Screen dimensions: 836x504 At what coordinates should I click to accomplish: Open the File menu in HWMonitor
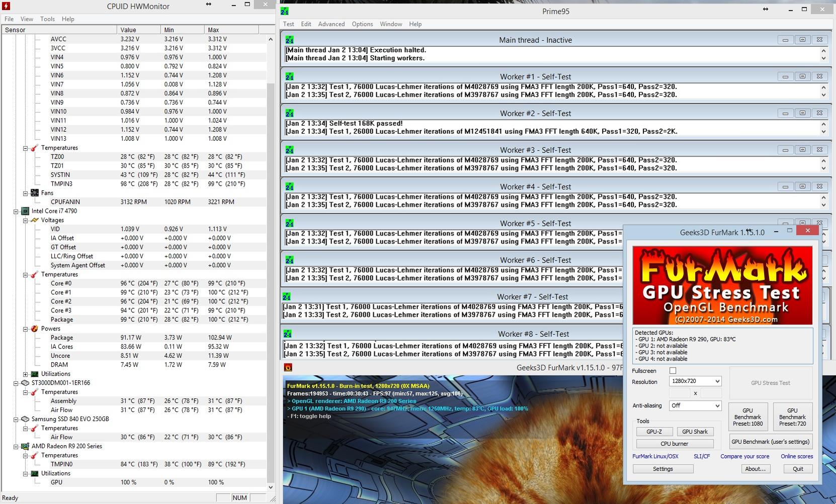(9, 19)
